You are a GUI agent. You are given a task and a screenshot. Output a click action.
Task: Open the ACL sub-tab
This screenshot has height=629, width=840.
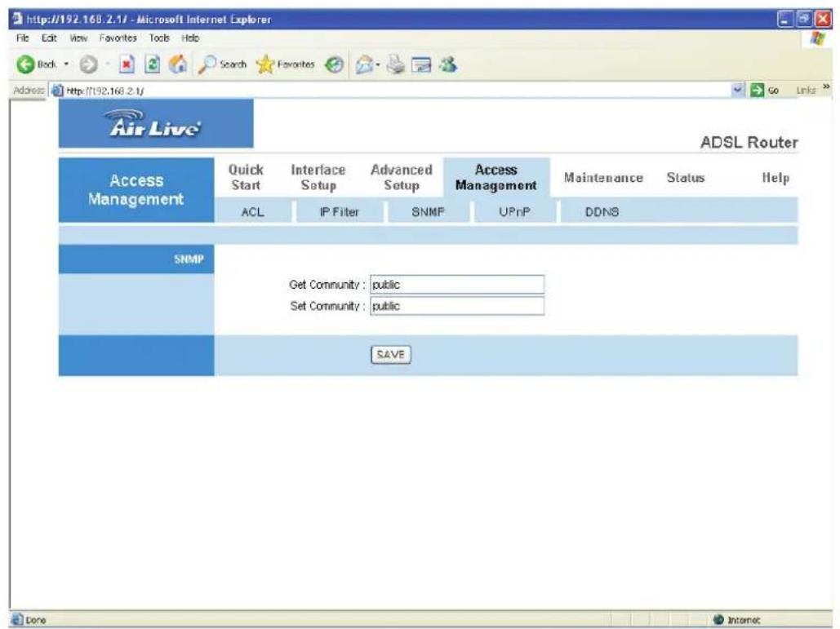pos(253,212)
